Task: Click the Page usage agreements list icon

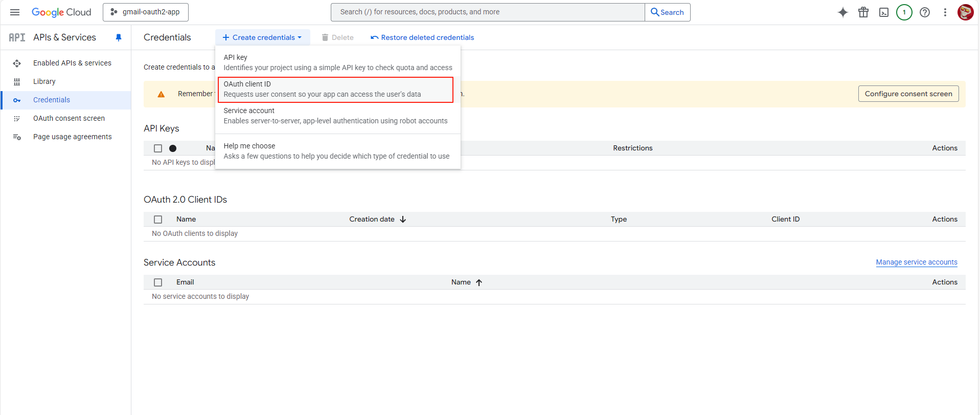Action: (x=17, y=137)
